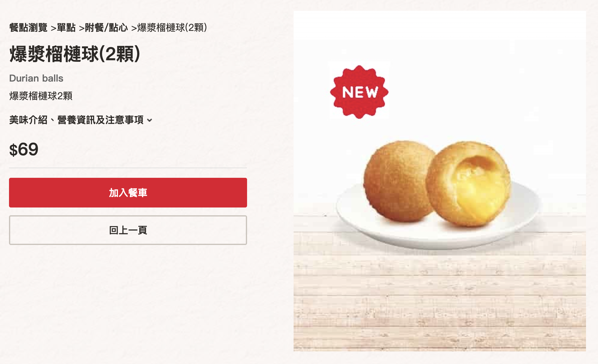The height and width of the screenshot is (364, 598).
Task: Click the chevron arrow after 注意事項
Action: [149, 121]
